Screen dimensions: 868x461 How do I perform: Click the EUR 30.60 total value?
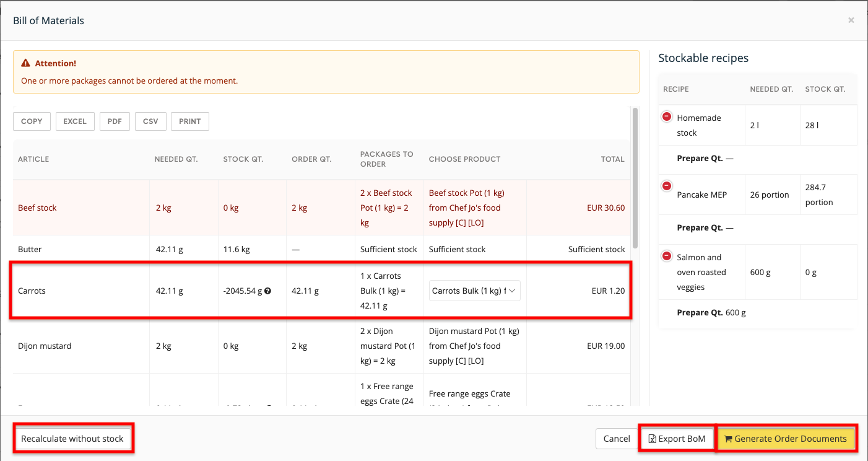[x=605, y=208]
